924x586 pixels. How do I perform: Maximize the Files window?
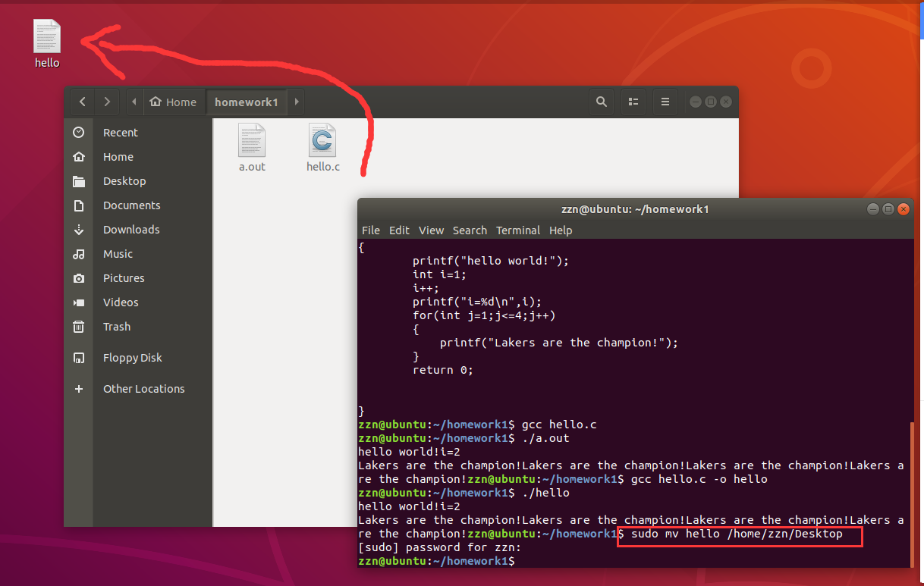[x=711, y=102]
